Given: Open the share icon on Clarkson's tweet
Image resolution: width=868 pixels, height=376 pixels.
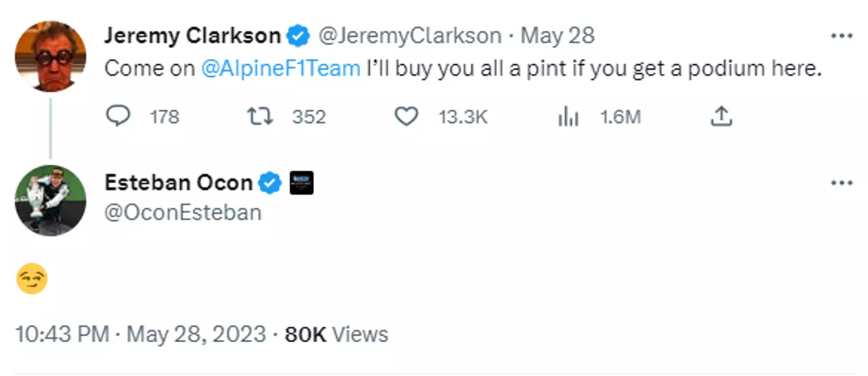Looking at the screenshot, I should click(721, 116).
